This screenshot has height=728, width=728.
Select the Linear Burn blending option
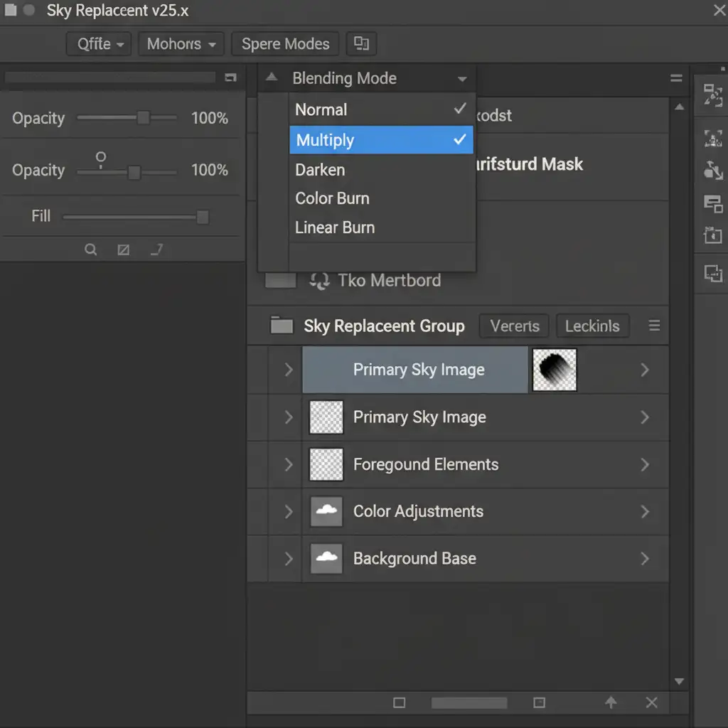(334, 227)
